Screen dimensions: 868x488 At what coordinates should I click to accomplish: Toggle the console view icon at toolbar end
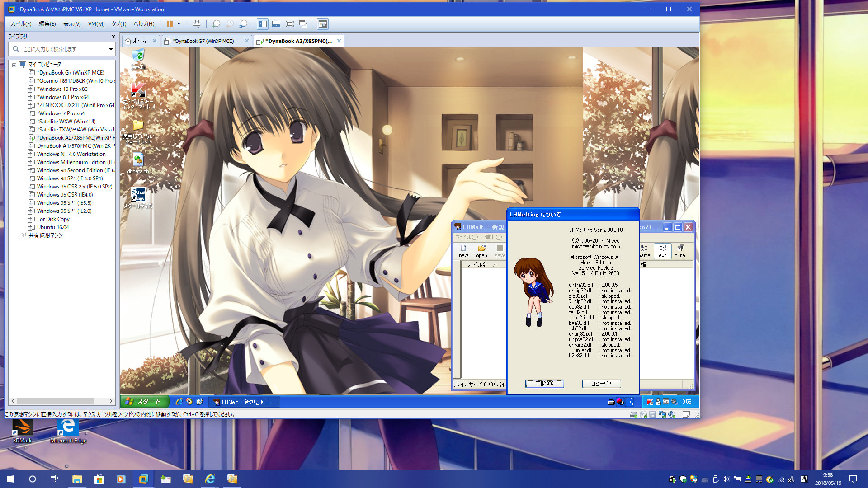322,24
